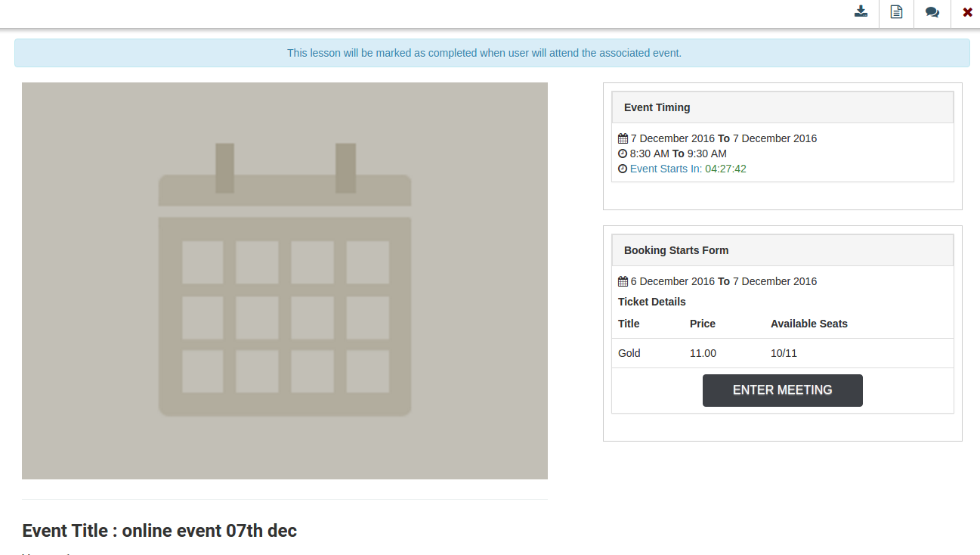Close the lesson with the red X
Viewport: 980px width, 555px height.
(967, 12)
